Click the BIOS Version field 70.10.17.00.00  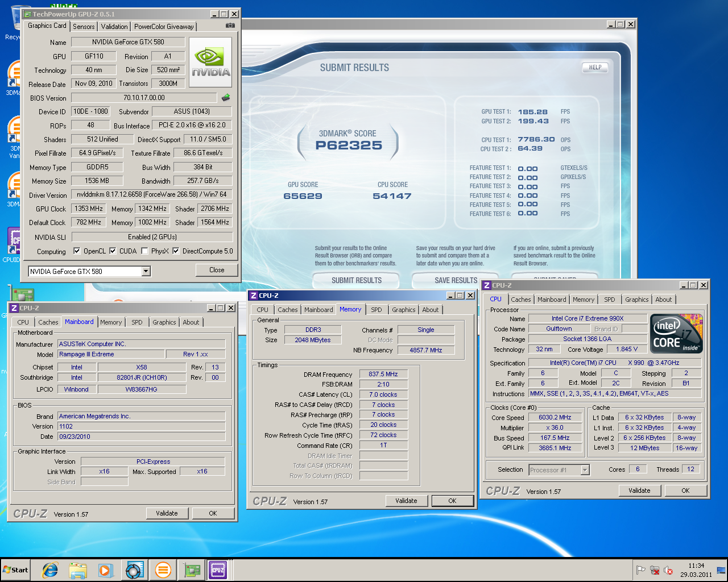click(x=144, y=98)
